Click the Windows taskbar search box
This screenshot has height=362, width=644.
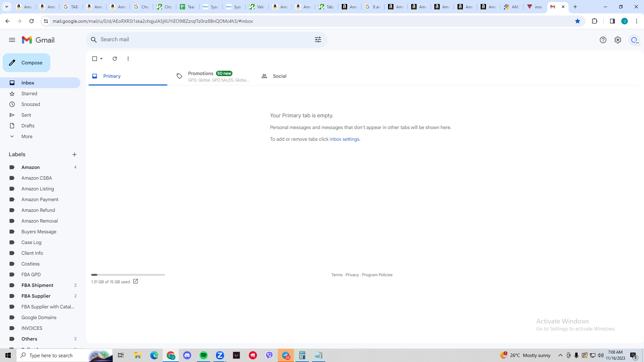tap(64, 355)
